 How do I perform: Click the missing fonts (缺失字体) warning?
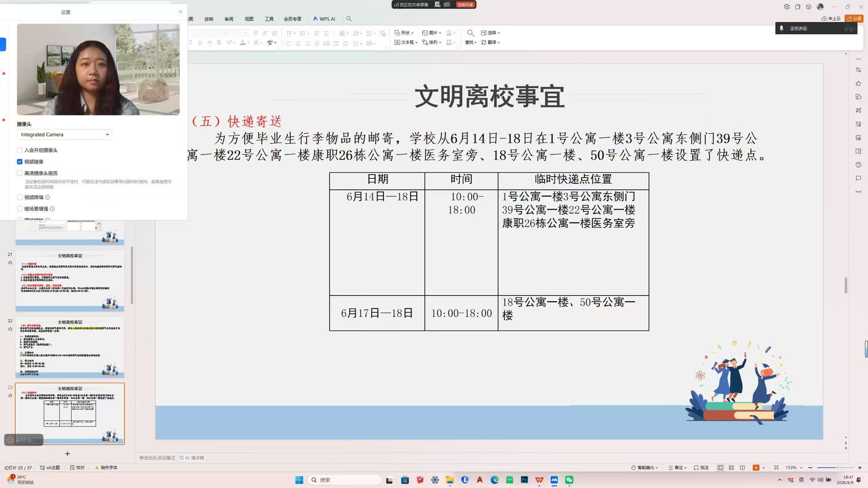coord(106,467)
